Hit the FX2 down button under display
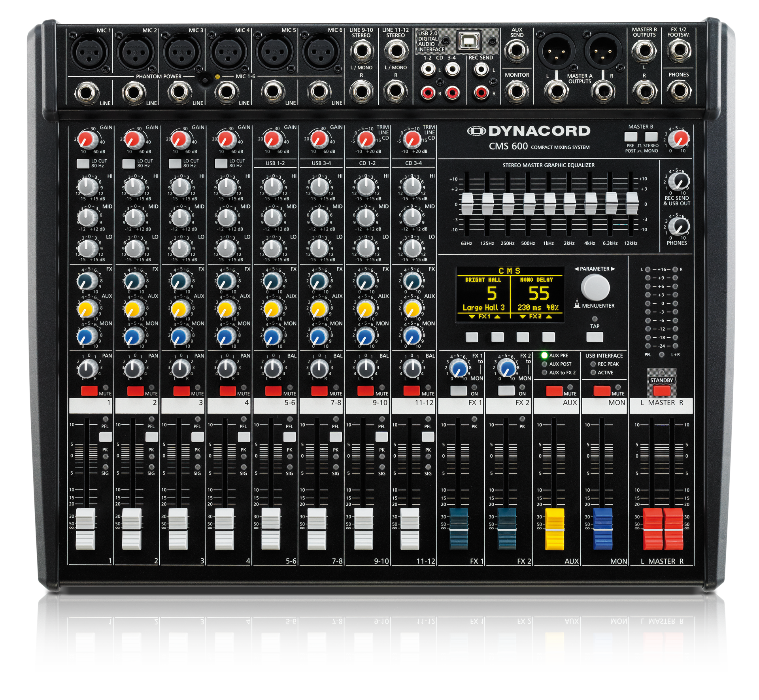Viewport: 759px width, 700px height. click(x=523, y=337)
